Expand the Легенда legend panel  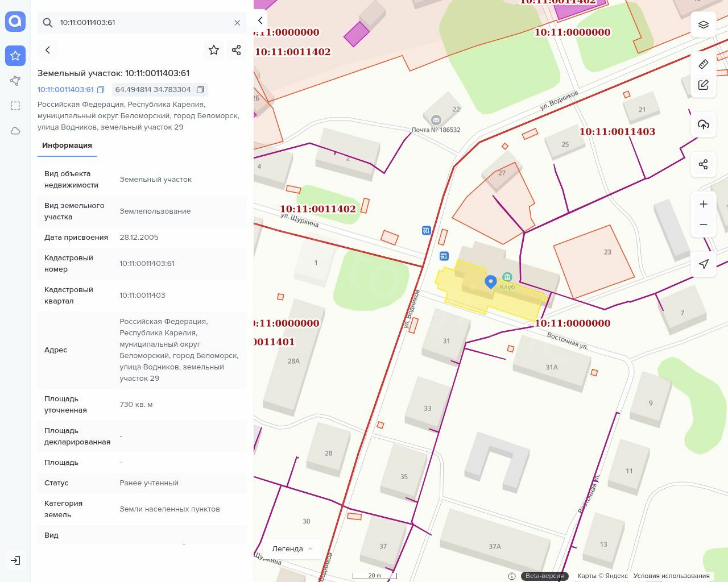coord(292,548)
